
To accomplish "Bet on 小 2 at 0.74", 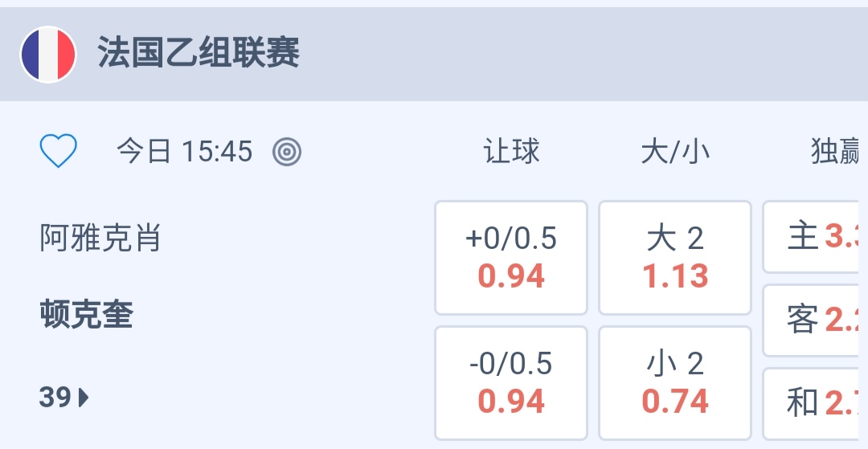I will pos(675,382).
